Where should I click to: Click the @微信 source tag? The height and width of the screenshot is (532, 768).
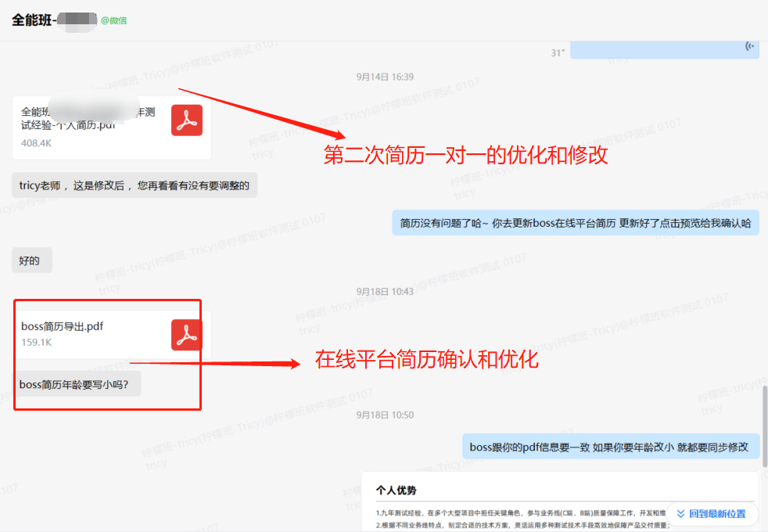pyautogui.click(x=113, y=20)
